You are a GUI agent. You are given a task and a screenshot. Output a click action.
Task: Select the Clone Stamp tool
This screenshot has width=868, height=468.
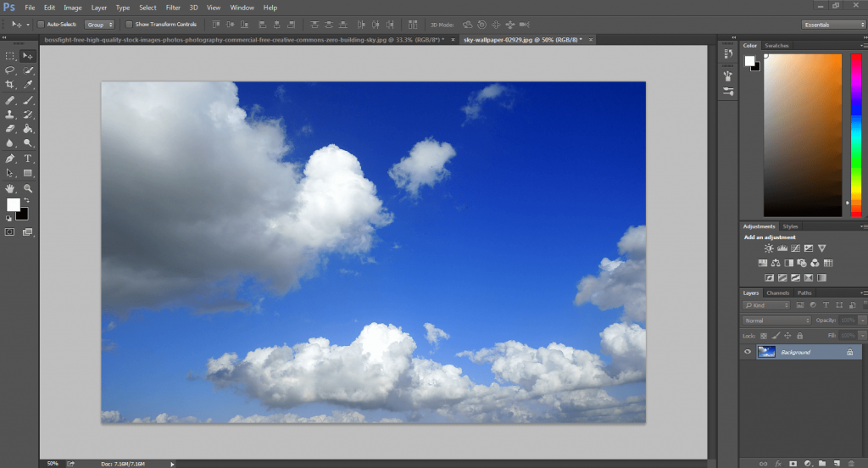coord(10,114)
